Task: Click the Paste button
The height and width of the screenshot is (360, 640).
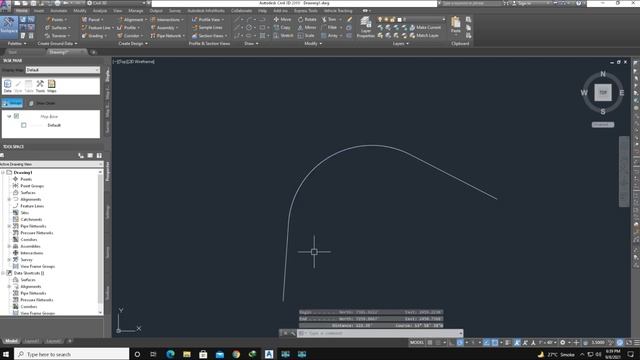Action: click(456, 25)
